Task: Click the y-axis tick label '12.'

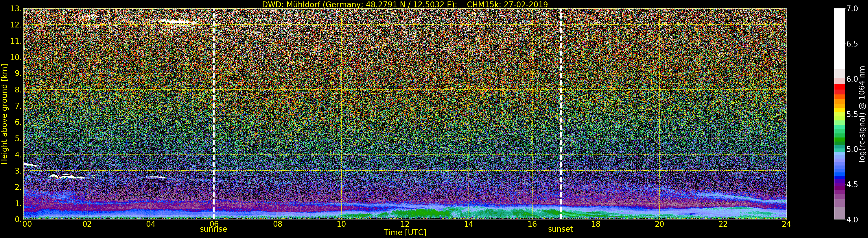Action: pos(16,25)
